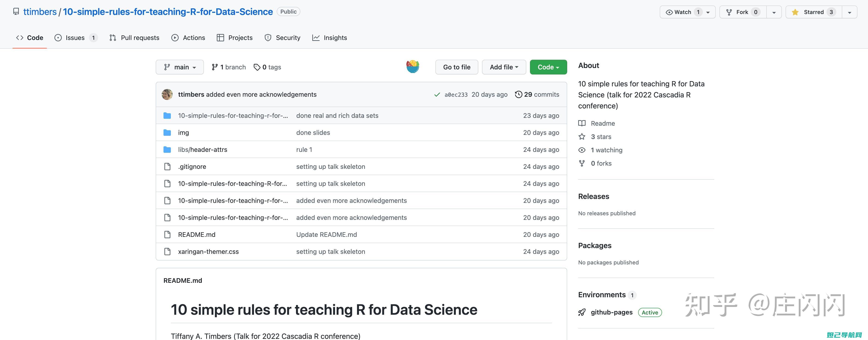Open the 'done slides' commit message

click(x=313, y=133)
